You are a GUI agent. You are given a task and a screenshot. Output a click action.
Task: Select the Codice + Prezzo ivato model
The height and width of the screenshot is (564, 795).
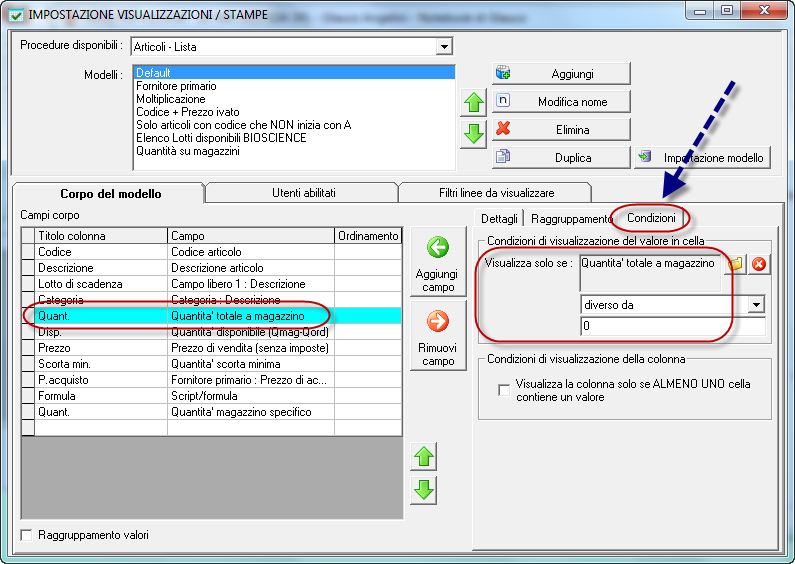point(294,112)
